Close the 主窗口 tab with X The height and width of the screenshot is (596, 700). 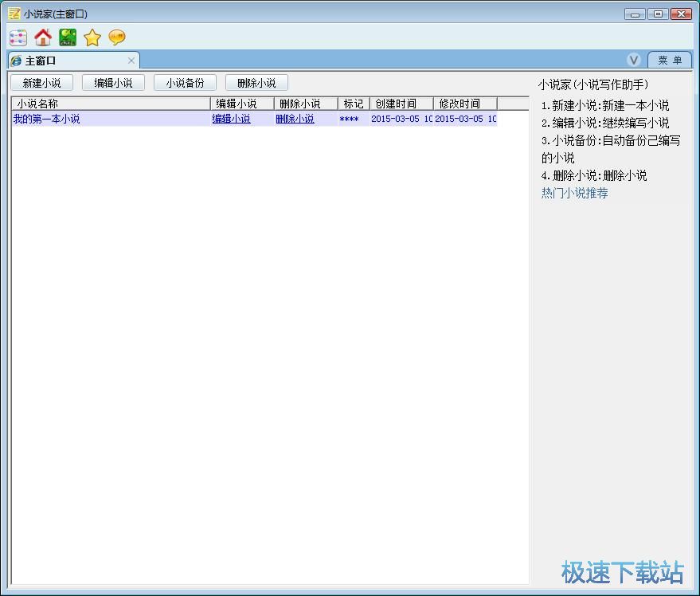(x=131, y=61)
